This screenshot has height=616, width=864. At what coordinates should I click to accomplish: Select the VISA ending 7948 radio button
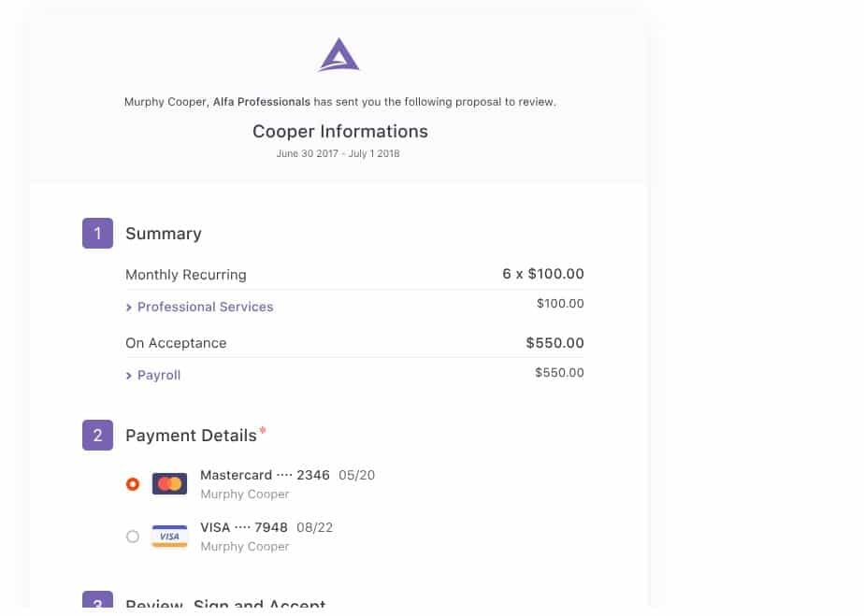coord(133,537)
